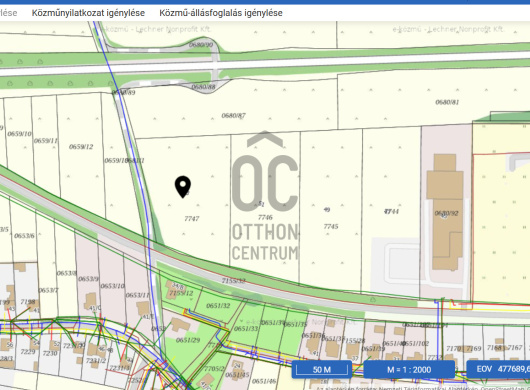
Task: Select parcel label 0680/88
Action: pyautogui.click(x=203, y=87)
